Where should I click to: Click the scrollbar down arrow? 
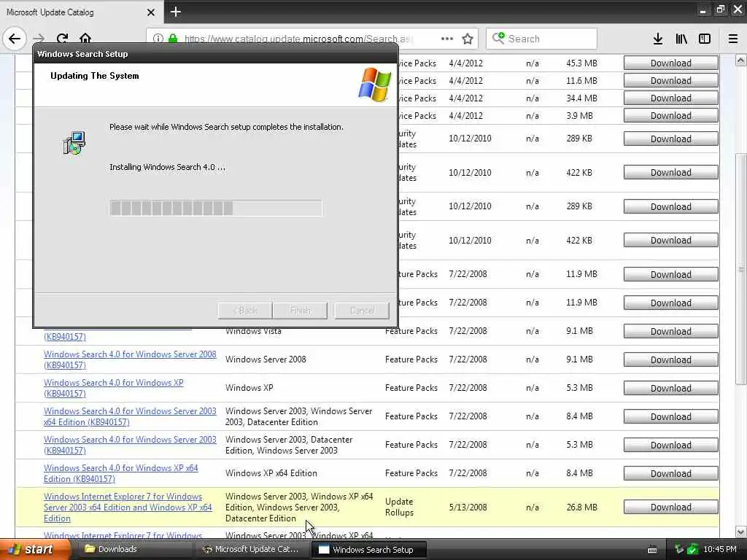tap(740, 532)
